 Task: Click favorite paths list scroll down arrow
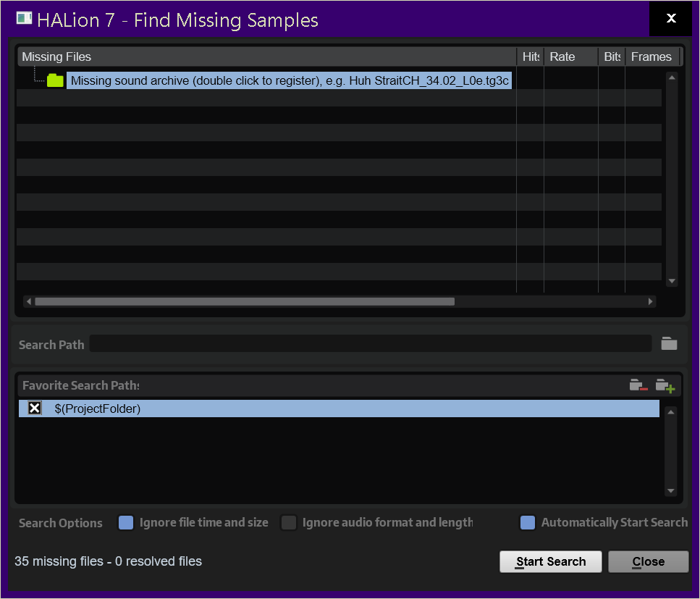point(670,490)
